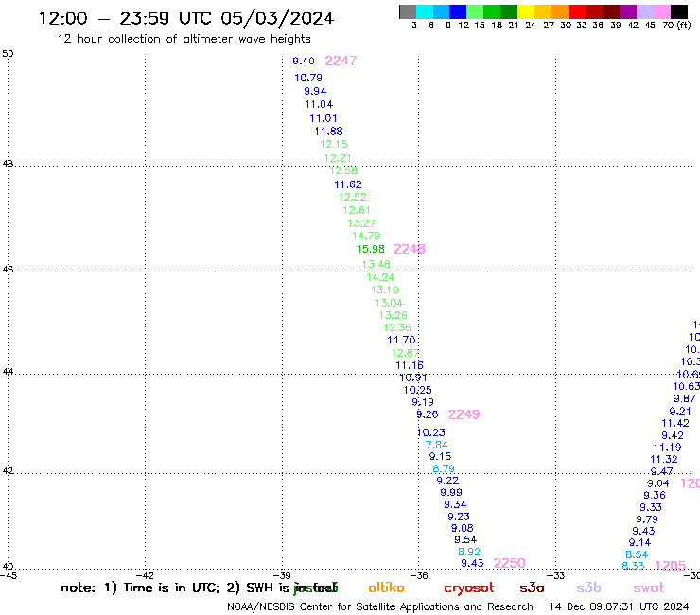Click the blue value 11.62
Viewport: 700px width, 615px height.
point(348,184)
